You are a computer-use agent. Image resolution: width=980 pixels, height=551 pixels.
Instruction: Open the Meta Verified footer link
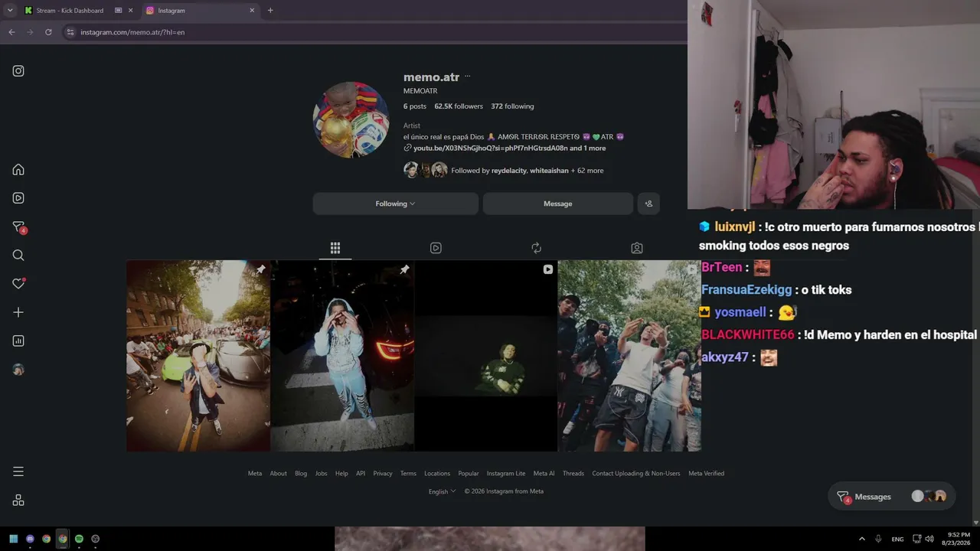pos(706,474)
